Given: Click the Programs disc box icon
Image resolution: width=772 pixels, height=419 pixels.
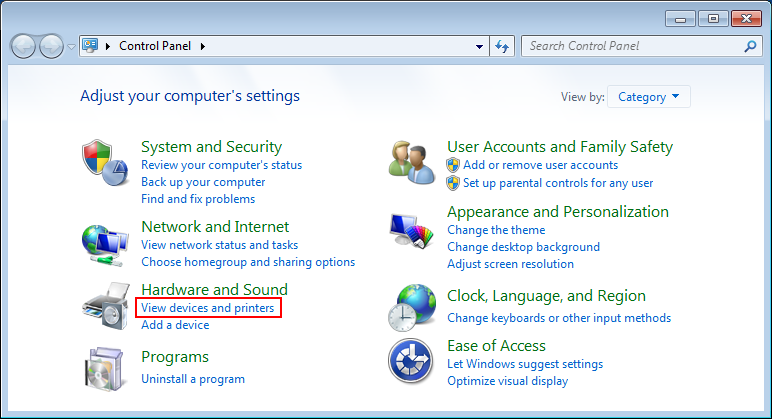Looking at the screenshot, I should coord(103,368).
